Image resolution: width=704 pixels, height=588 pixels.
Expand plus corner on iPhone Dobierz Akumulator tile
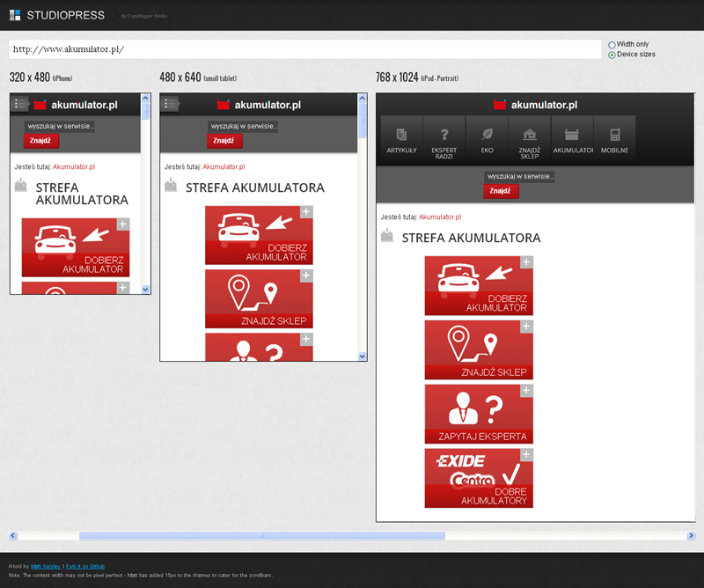(122, 224)
